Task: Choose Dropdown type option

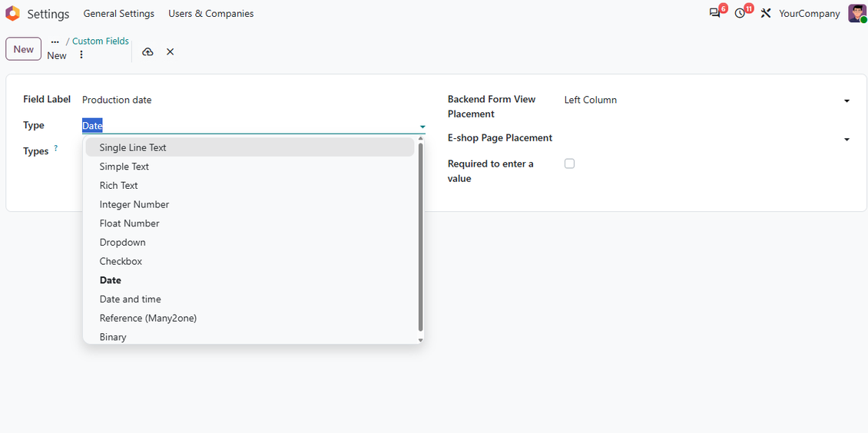Action: pyautogui.click(x=250, y=242)
